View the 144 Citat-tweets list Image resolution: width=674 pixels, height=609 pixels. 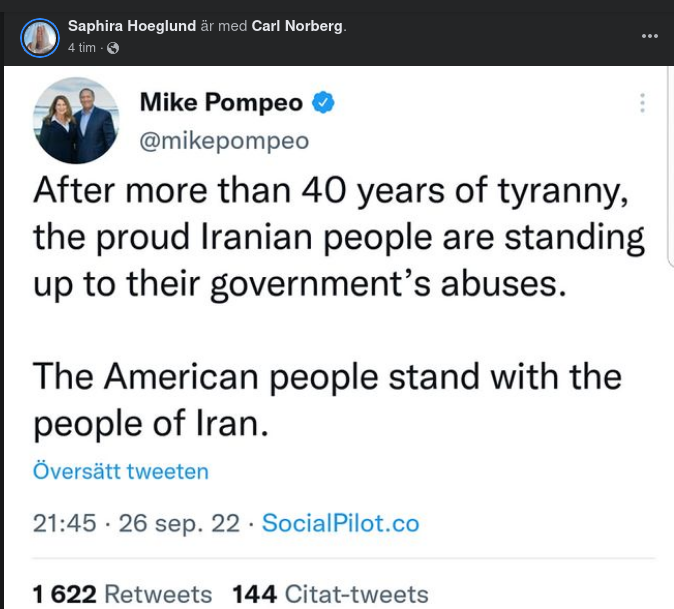tap(330, 594)
